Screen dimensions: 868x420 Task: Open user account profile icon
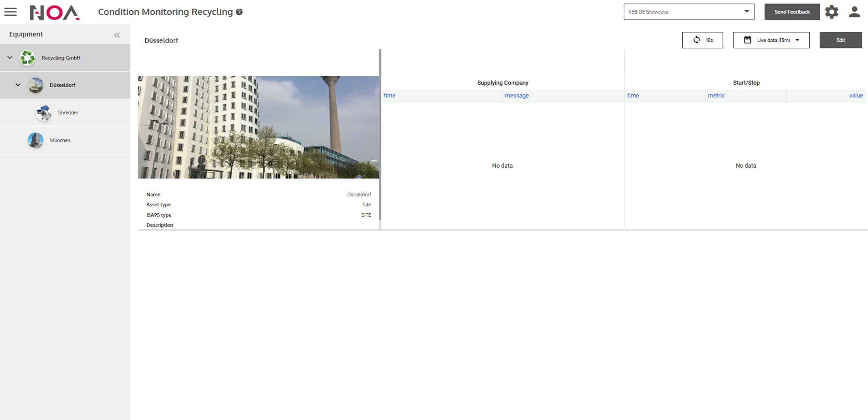click(854, 12)
